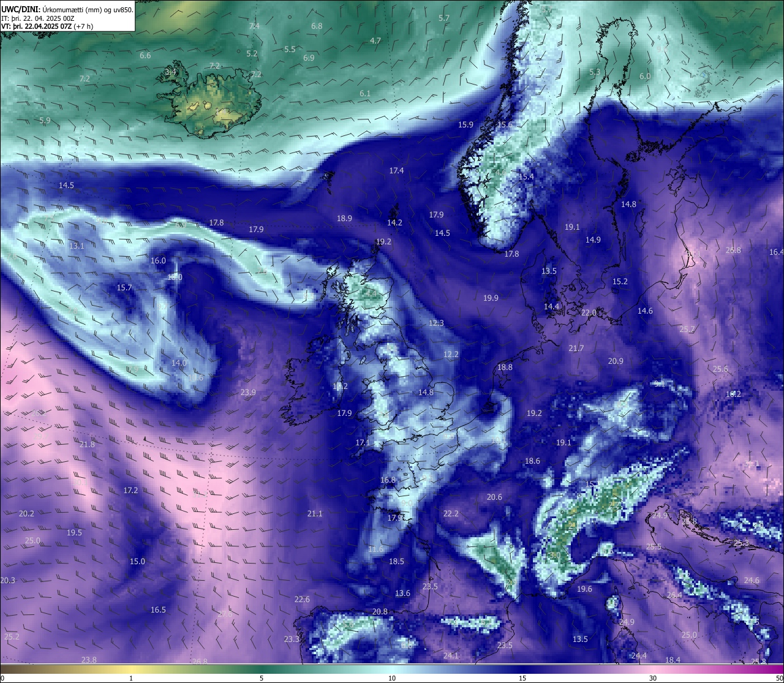Click the 17.4 value on the map

point(396,171)
